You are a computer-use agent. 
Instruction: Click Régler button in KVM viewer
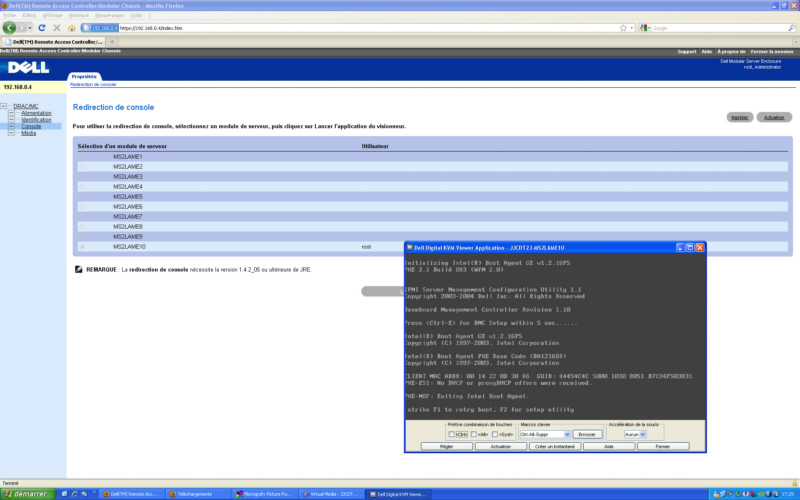point(446,446)
